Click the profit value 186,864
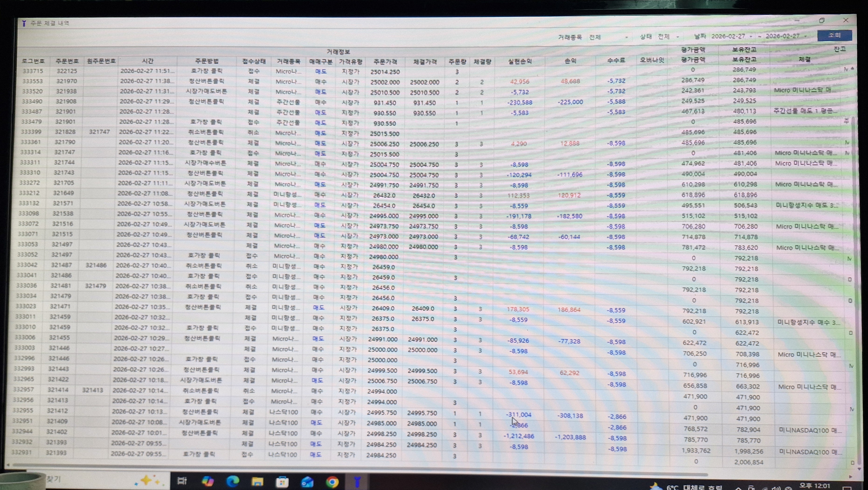This screenshot has width=868, height=490. 569,310
